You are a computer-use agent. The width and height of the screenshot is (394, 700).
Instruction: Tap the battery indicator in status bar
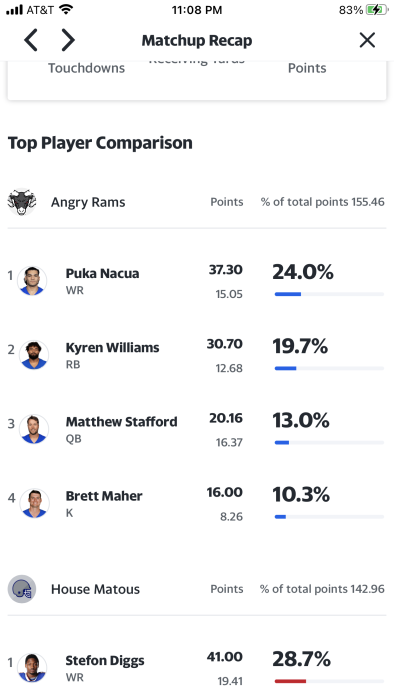click(x=377, y=10)
